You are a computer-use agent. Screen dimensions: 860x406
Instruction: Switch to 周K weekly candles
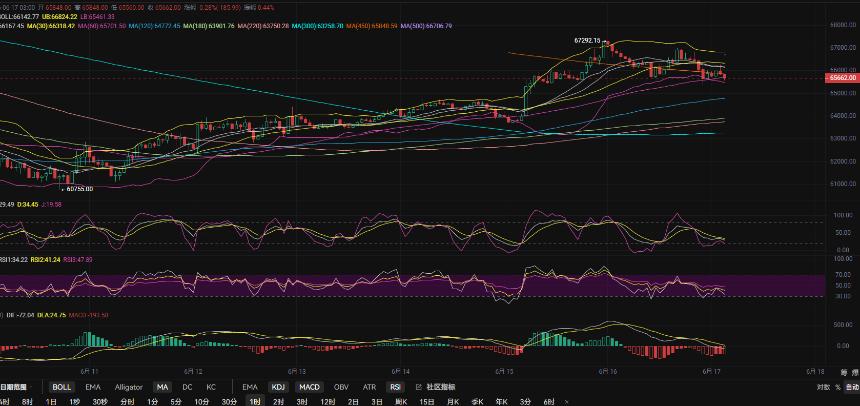coord(401,402)
